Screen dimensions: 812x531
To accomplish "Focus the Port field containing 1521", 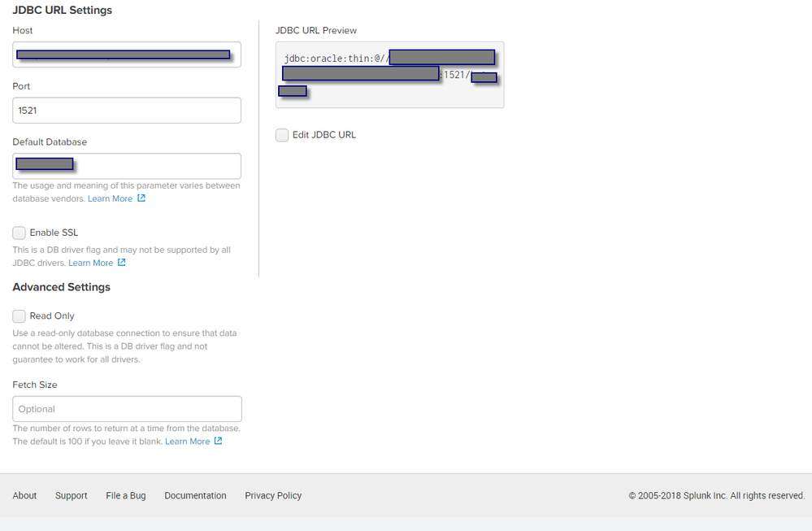I will (127, 111).
